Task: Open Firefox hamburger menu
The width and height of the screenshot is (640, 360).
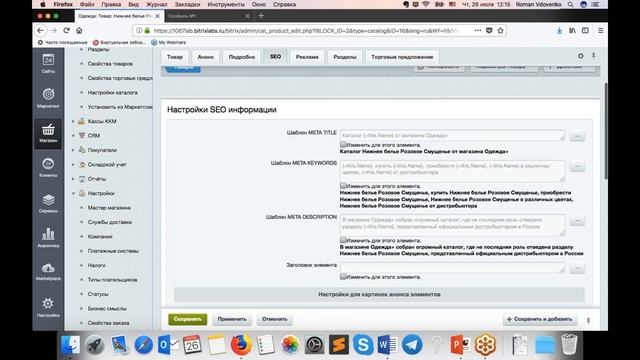Action: click(x=600, y=31)
